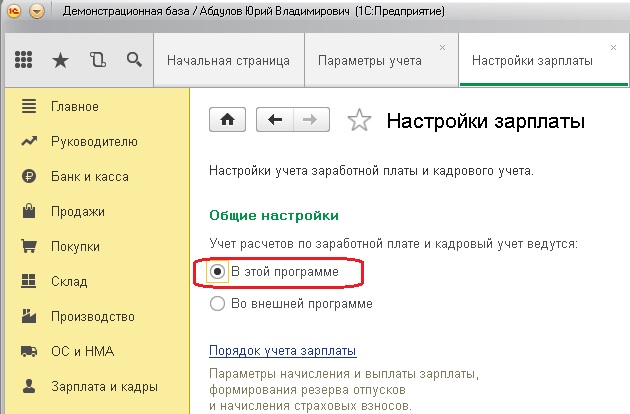Click the search magnifier icon
Screen dimensions: 630x414
133,61
